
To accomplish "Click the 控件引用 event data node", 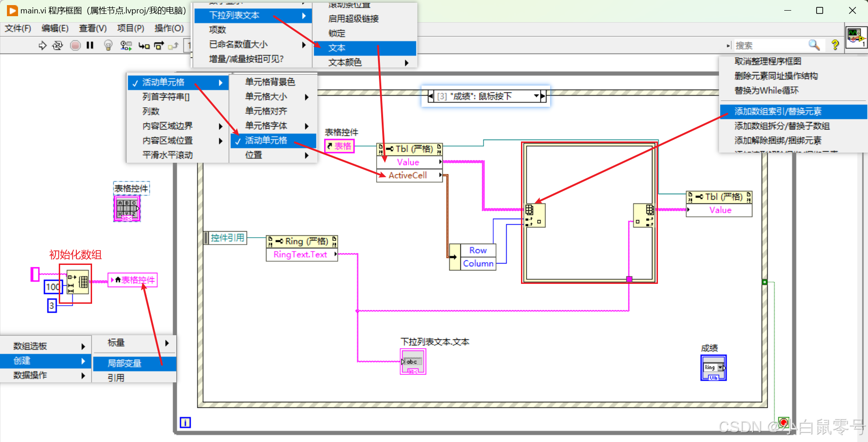I will click(x=225, y=238).
